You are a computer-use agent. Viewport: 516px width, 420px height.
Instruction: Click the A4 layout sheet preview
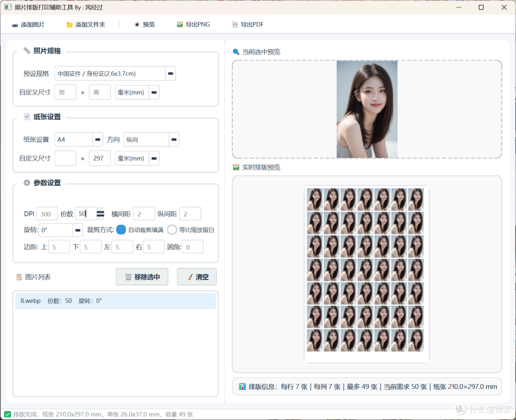coord(366,274)
